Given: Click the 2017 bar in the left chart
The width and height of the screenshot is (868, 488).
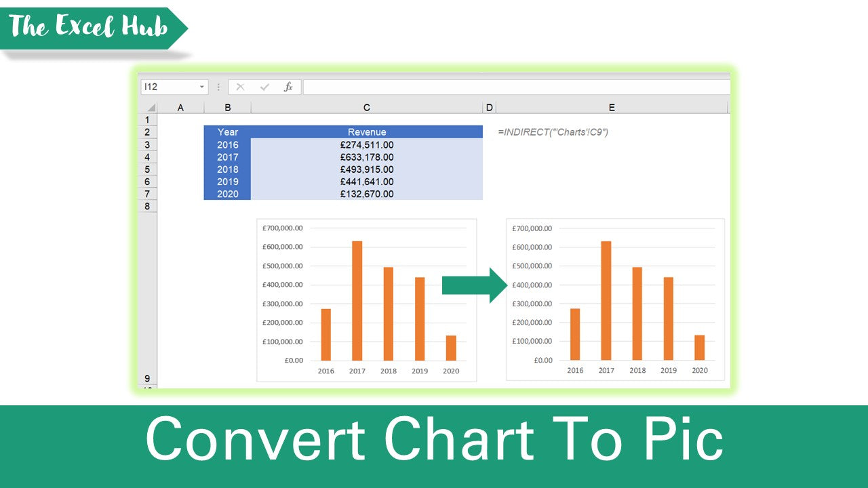Looking at the screenshot, I should [357, 300].
